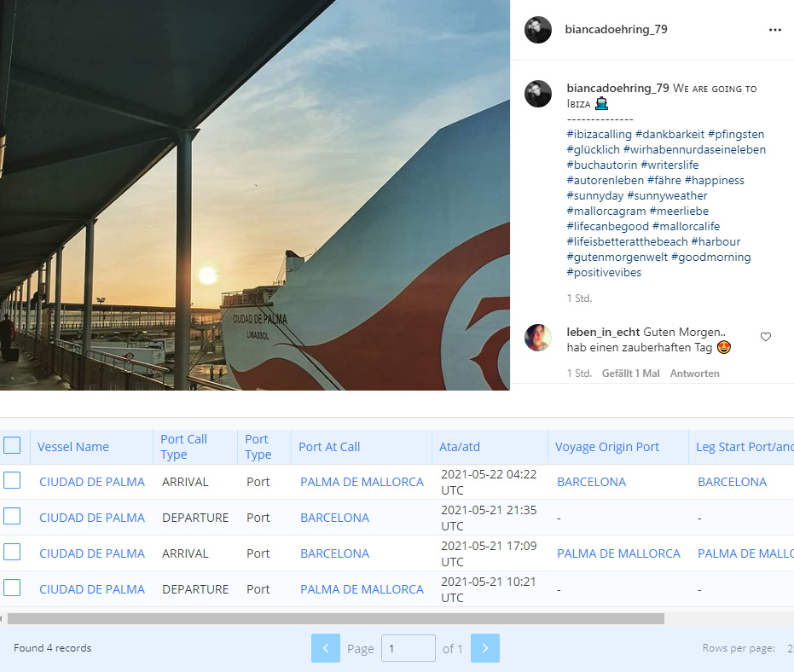This screenshot has height=672, width=794.
Task: Open the #pfingsten hashtag
Action: click(736, 134)
